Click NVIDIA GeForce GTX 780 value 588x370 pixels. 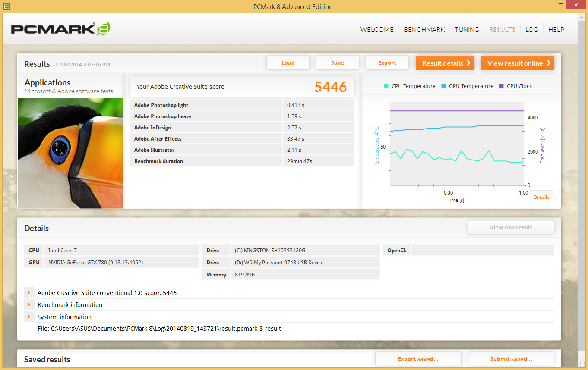(x=121, y=262)
